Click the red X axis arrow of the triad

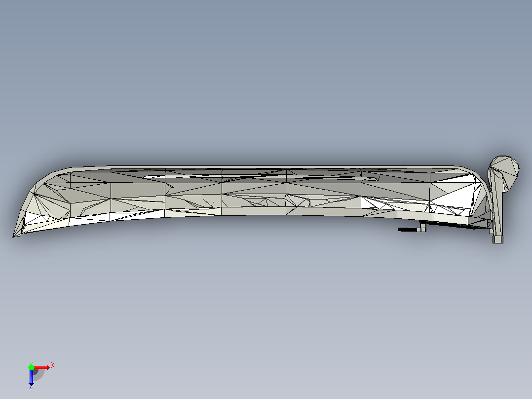(42, 367)
